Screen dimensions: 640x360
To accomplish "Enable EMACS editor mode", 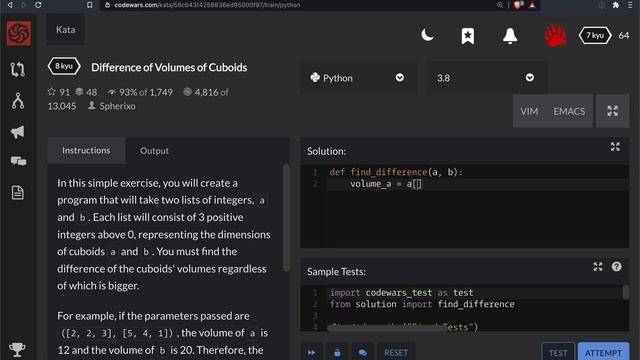I will pyautogui.click(x=569, y=111).
